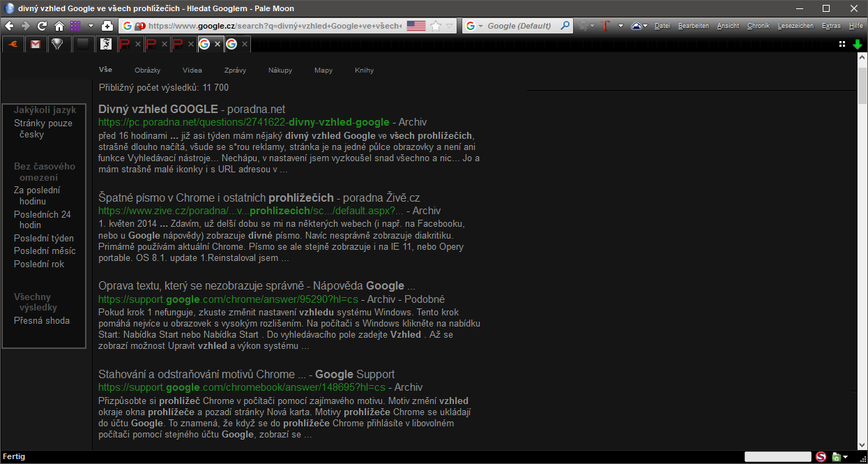Viewport: 868px width, 464px height.
Task: Reload the current page
Action: [42, 26]
